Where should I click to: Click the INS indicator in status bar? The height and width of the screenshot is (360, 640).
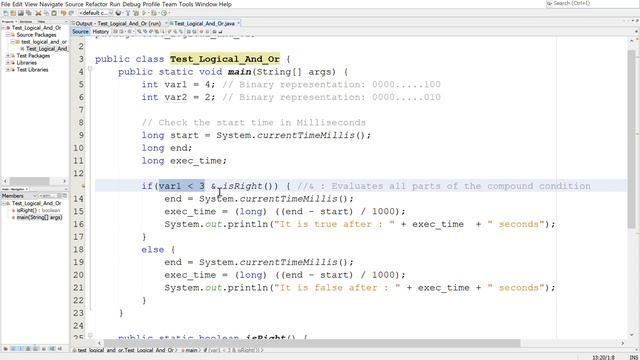coord(633,357)
